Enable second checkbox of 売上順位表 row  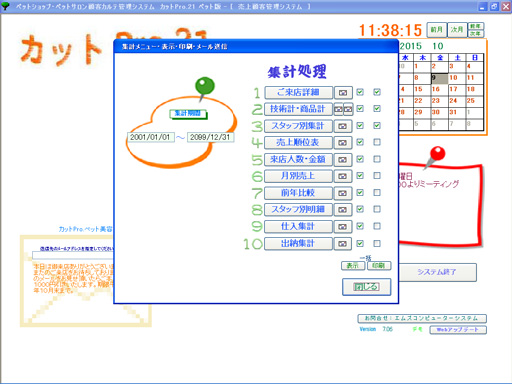coord(377,142)
